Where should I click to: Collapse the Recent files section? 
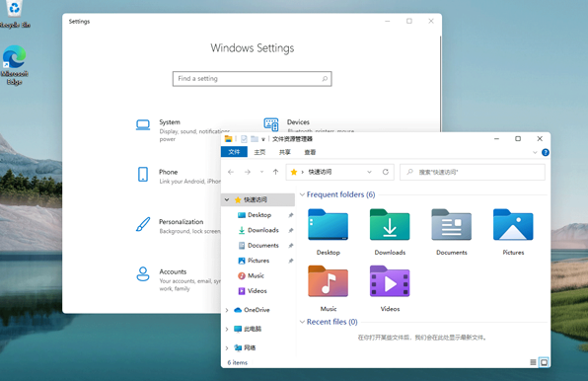click(x=302, y=322)
